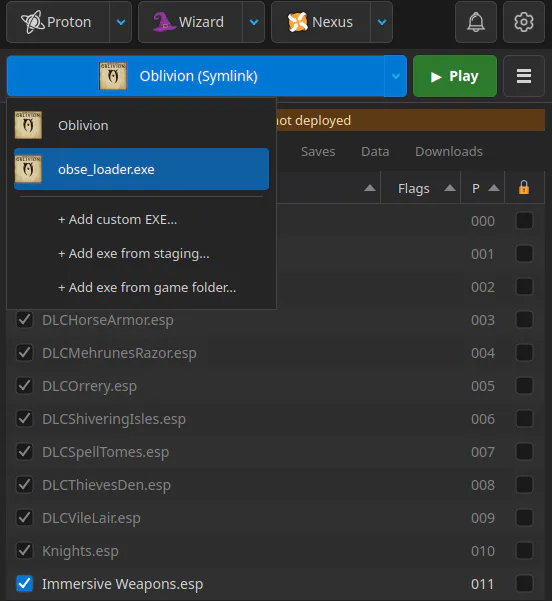Viewport: 552px width, 601px height.
Task: Toggle lock checkbox for Immersive Weapons.esp
Action: [x=524, y=583]
